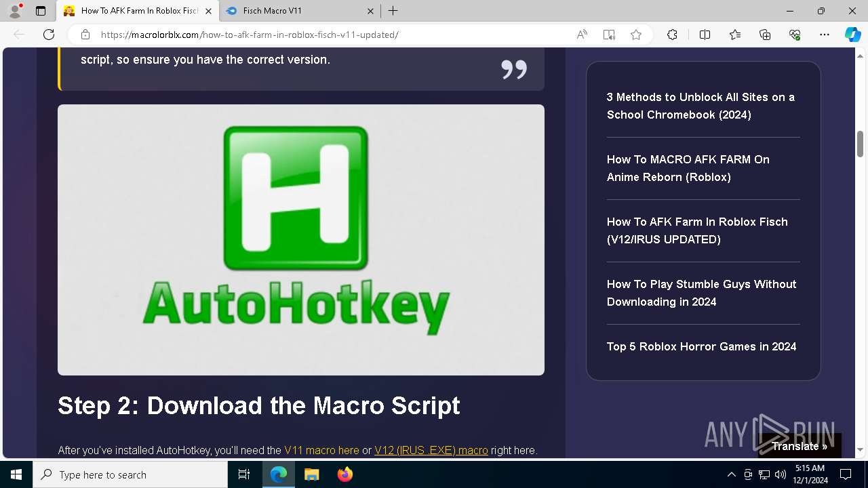Open Microsoft Edge from taskbar
Viewport: 868px width, 488px height.
pyautogui.click(x=279, y=474)
